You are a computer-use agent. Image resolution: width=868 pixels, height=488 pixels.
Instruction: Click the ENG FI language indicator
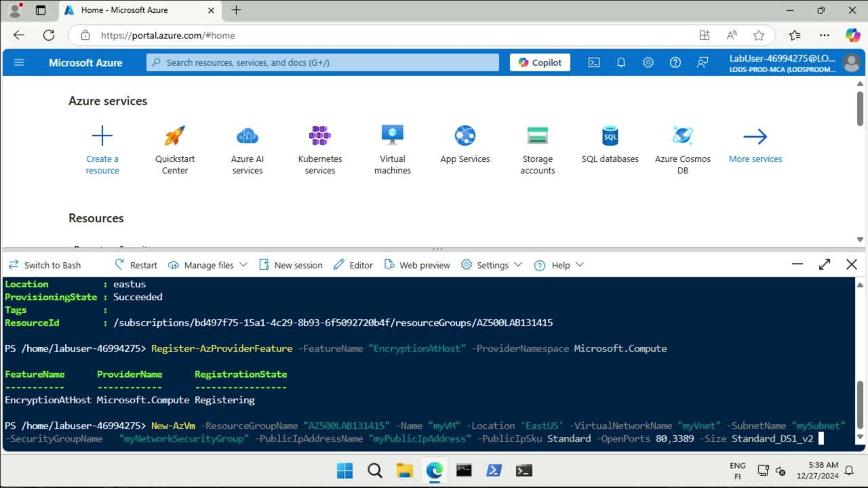click(x=738, y=470)
